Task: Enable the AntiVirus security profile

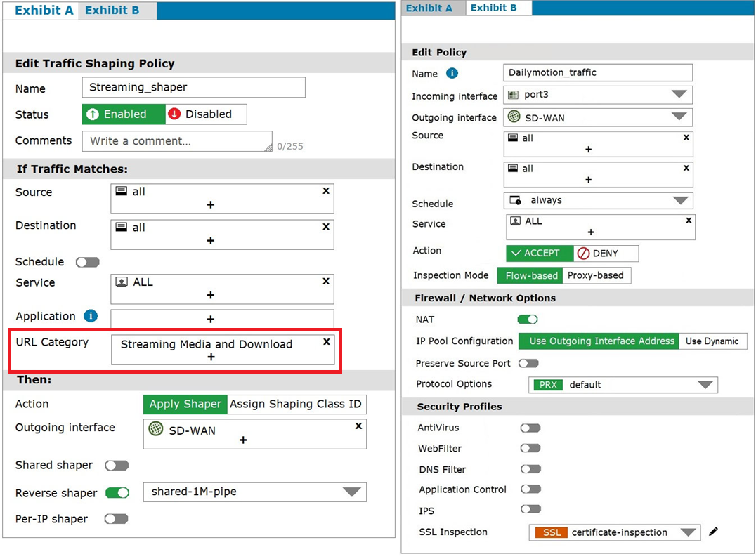Action: tap(530, 428)
